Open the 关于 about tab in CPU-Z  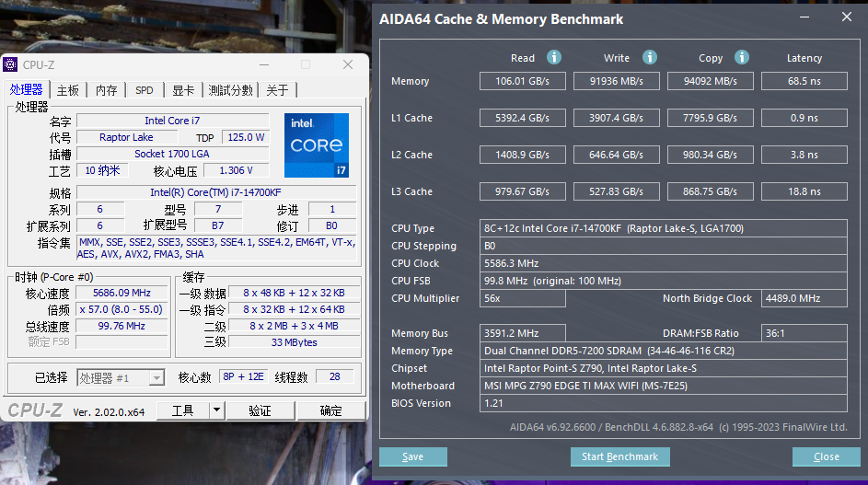click(277, 90)
